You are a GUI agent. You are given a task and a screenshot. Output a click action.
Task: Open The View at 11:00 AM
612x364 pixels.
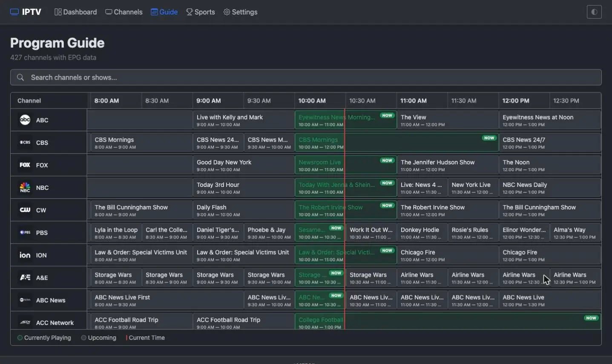448,120
